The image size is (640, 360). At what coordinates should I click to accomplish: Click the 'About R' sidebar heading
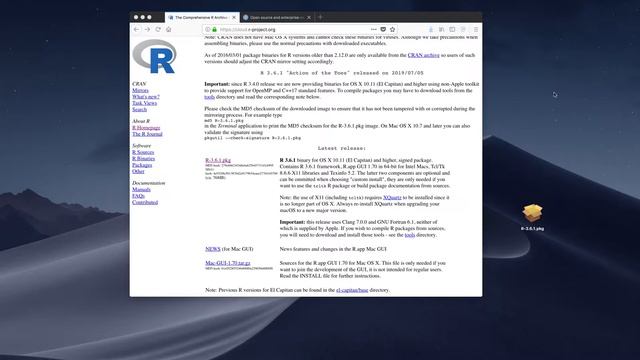point(141,121)
